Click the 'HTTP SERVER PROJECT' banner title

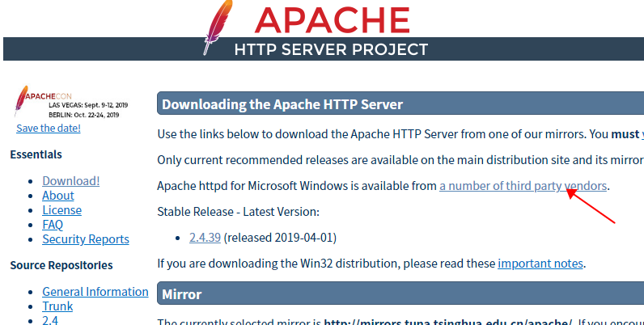click(x=331, y=49)
